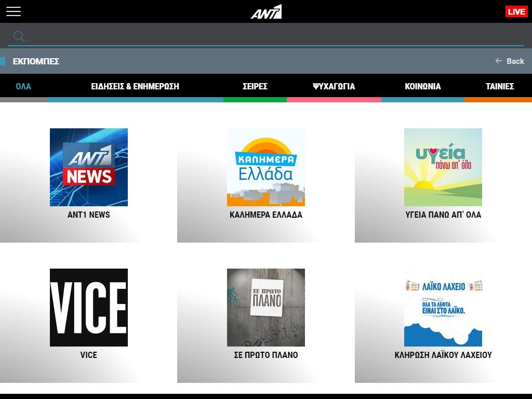Open the LIVE stream button

click(x=516, y=11)
